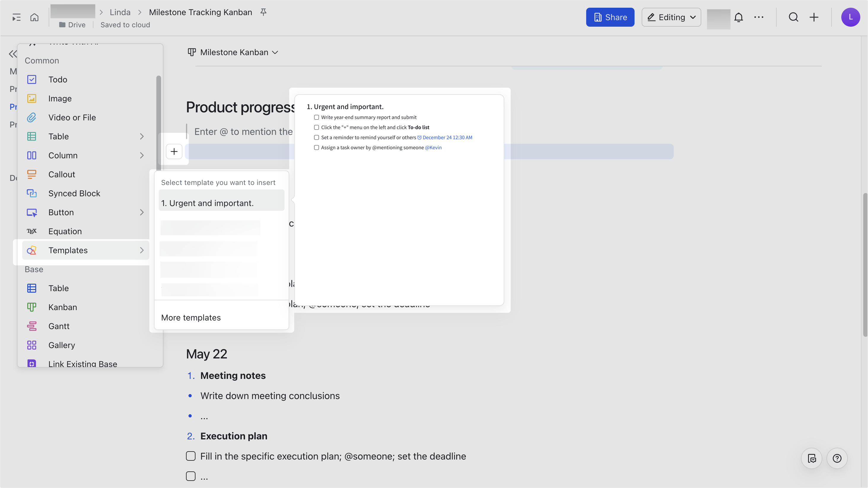The width and height of the screenshot is (868, 488).
Task: Click the 'Enter @ to mention' input line
Action: point(243,132)
